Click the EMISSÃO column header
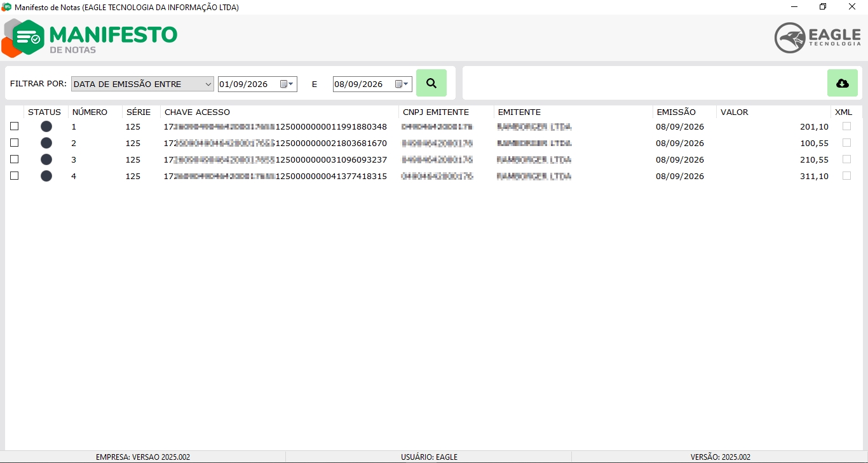 coord(685,112)
